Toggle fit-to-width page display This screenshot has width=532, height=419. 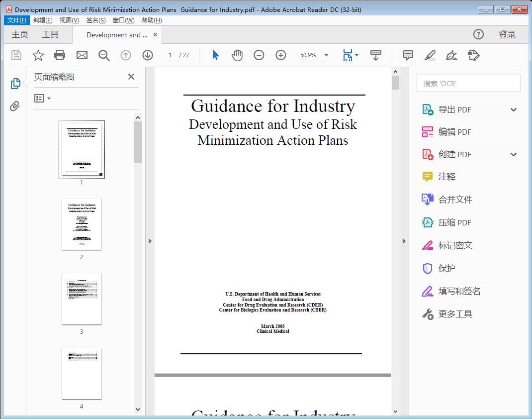[348, 55]
